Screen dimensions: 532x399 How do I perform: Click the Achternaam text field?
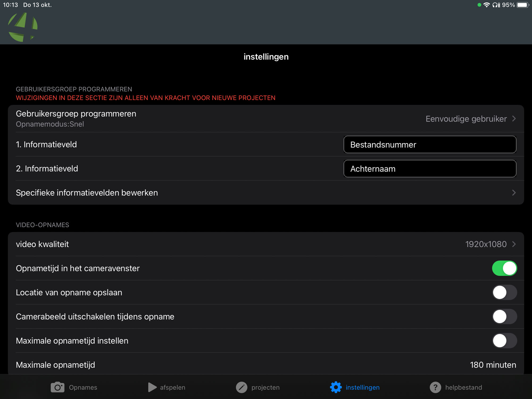430,169
